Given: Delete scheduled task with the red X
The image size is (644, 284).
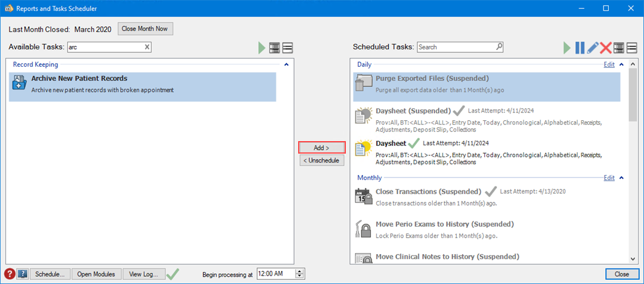Looking at the screenshot, I should coord(606,48).
